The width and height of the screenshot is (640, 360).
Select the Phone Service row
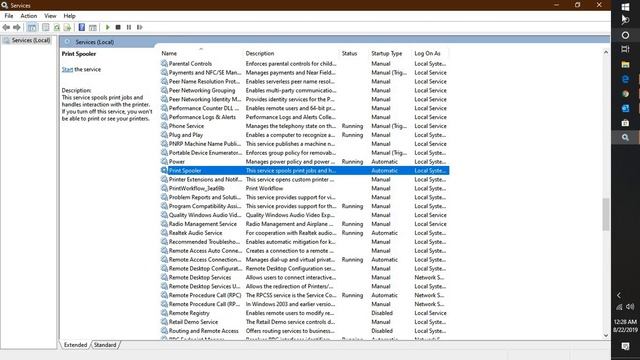(304, 126)
